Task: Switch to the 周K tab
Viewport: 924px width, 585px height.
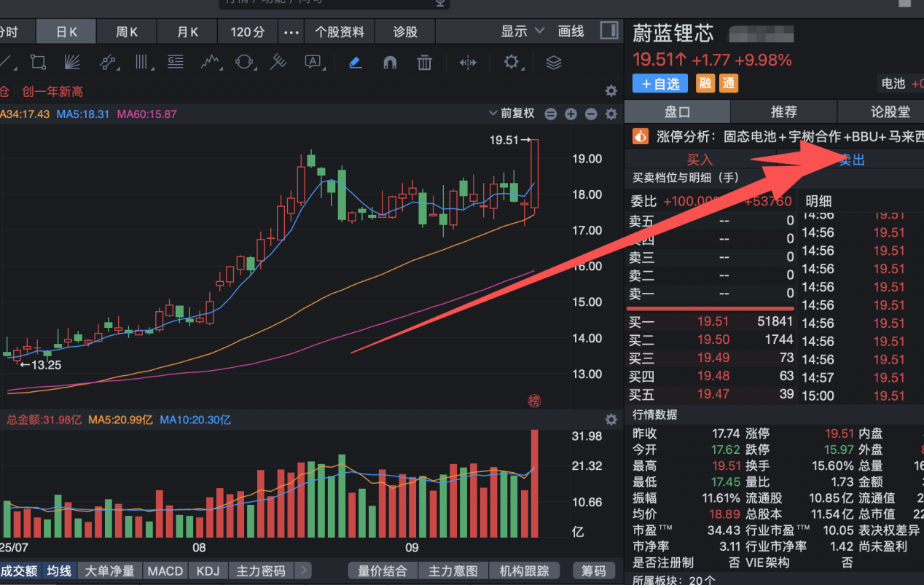Action: tap(127, 32)
